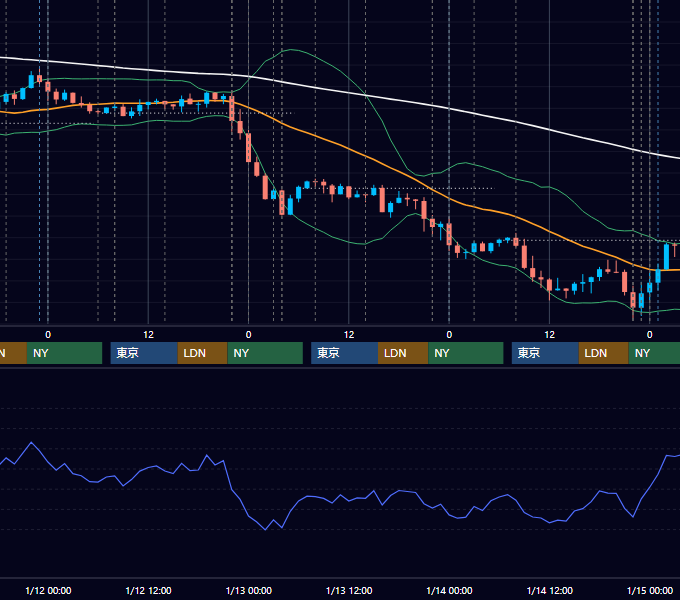Click the 1/12 00:00 time axis label
Viewport: 680px width, 600px height.
48,590
